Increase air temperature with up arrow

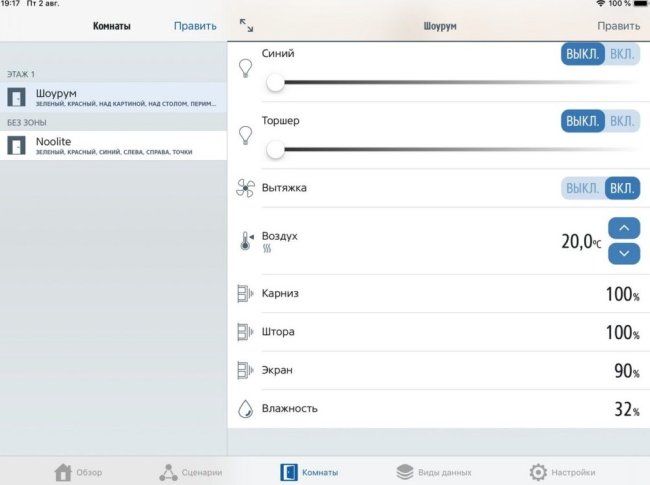[x=624, y=228]
